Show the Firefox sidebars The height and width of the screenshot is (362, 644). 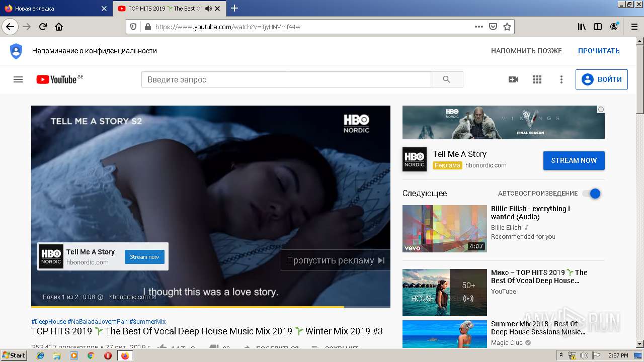click(598, 27)
